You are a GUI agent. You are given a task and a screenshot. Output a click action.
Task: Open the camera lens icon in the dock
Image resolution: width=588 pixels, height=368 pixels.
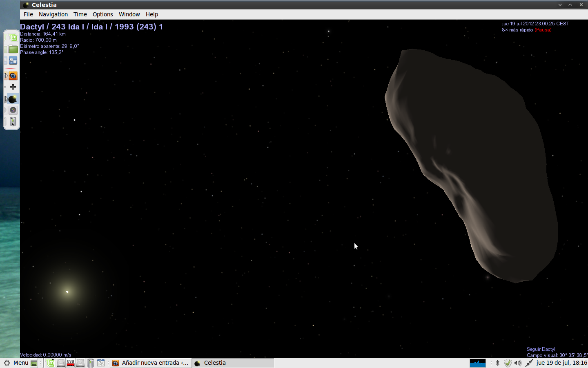tap(13, 110)
